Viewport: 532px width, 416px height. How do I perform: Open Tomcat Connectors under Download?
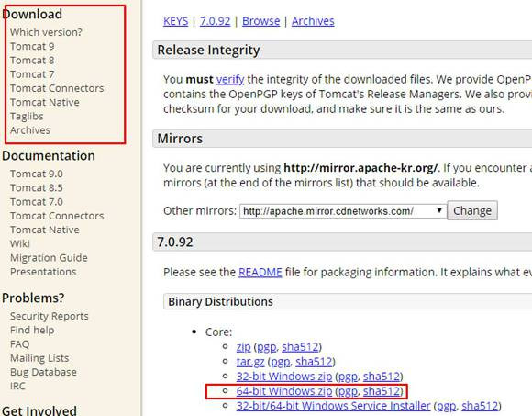(57, 88)
